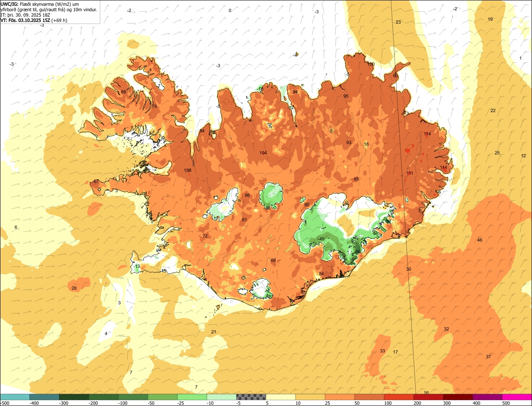
Task: Click the title line 'UWC/IG: Flæði skynvarma (W/m2) um'
Action: [x=40, y=4]
